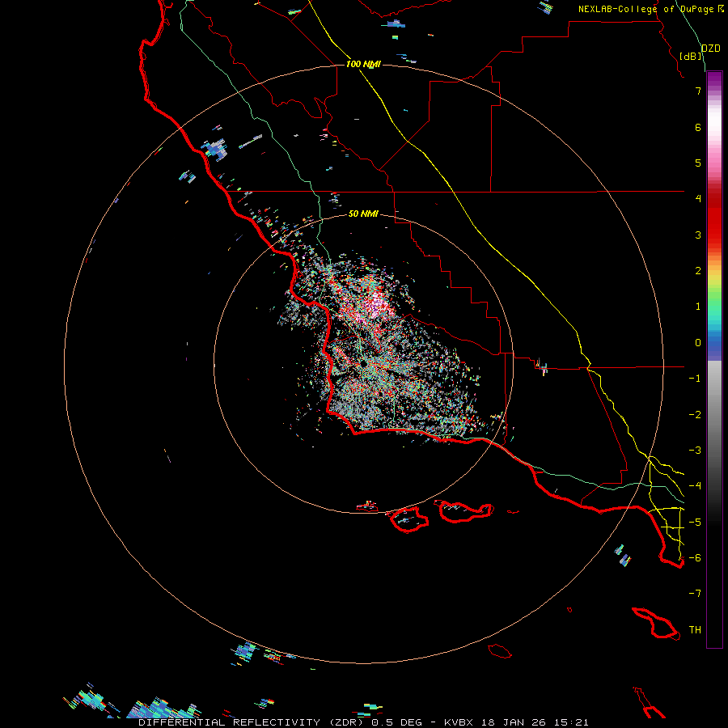
Task: Click the "-3" tick label on color scale
Action: (695, 451)
